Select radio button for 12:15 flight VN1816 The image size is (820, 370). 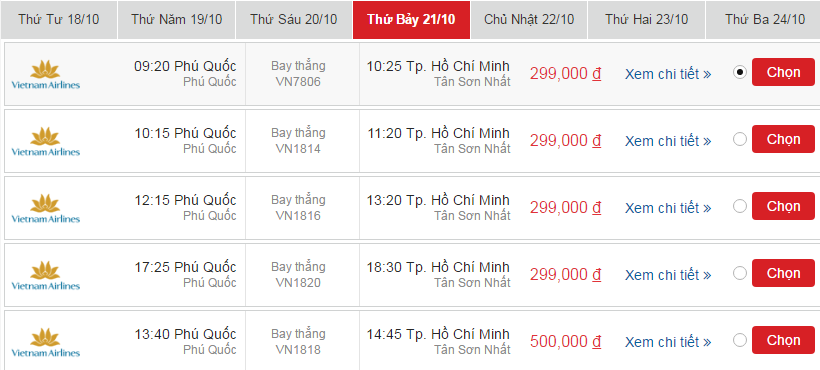739,206
